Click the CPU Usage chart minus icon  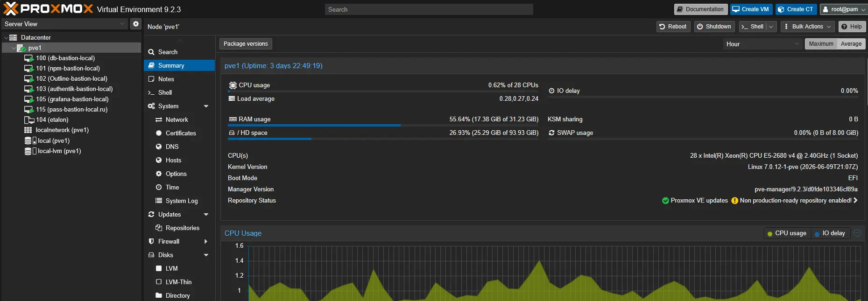(x=857, y=233)
